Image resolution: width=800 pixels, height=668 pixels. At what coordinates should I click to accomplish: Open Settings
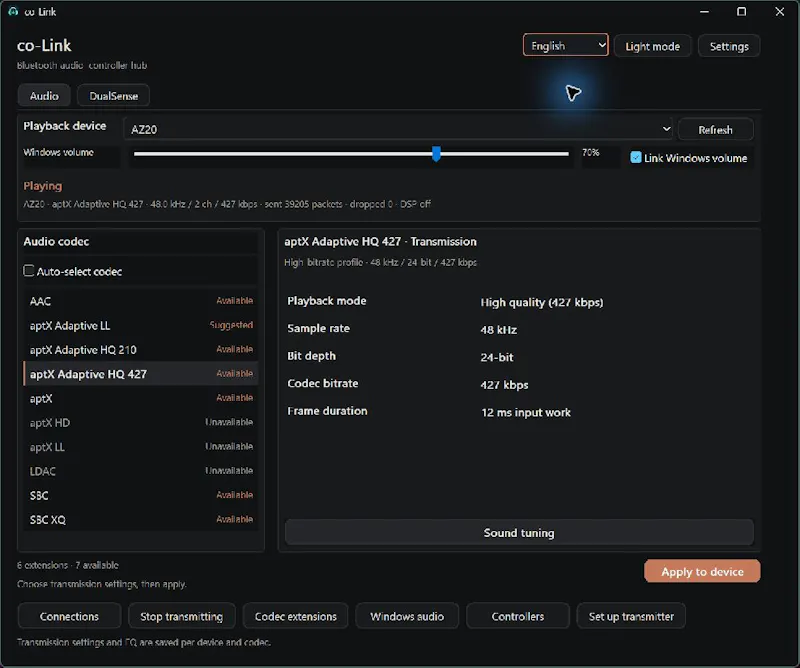tap(729, 46)
